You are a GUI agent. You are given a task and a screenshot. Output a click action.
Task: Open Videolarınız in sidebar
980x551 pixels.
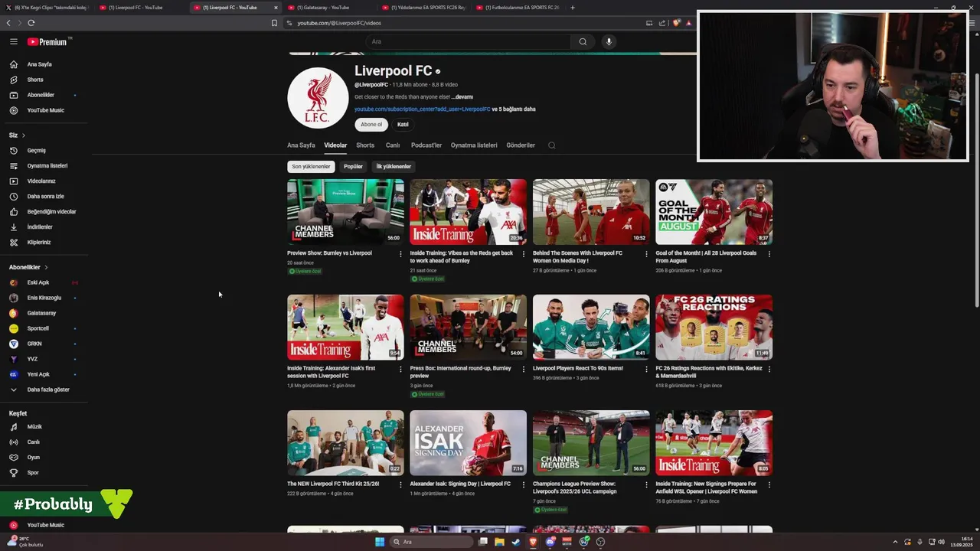pos(44,181)
